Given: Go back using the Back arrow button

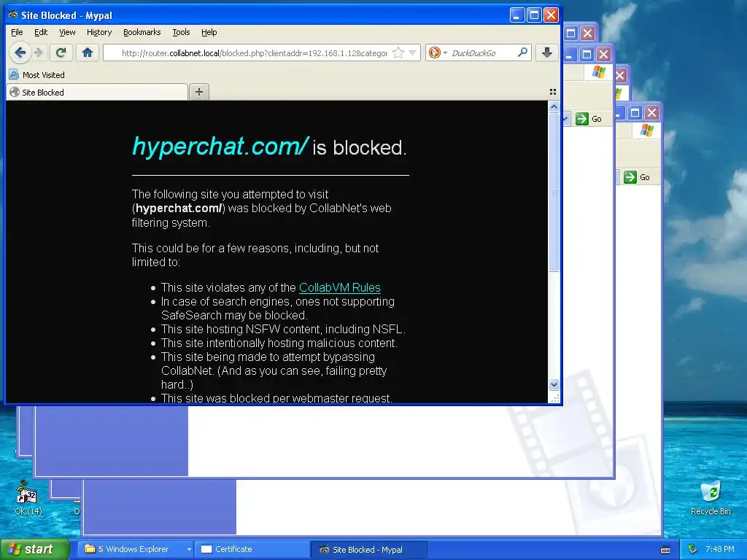Looking at the screenshot, I should coord(20,52).
